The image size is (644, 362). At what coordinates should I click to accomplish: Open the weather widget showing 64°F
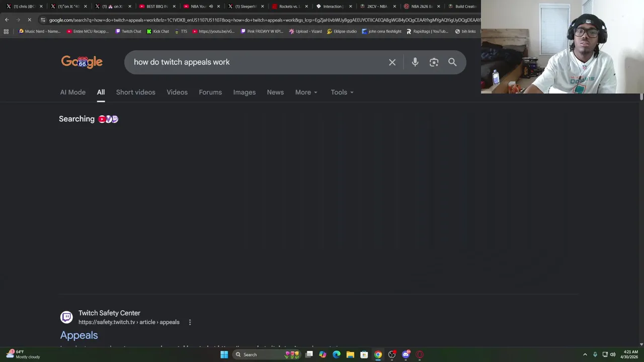[x=24, y=354]
